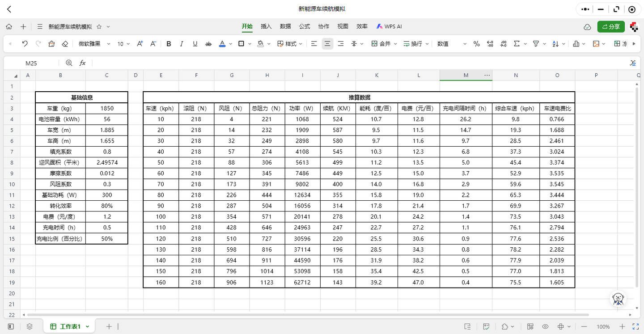The height and width of the screenshot is (334, 644).
Task: Open the font size 10 dropdown
Action: point(123,44)
